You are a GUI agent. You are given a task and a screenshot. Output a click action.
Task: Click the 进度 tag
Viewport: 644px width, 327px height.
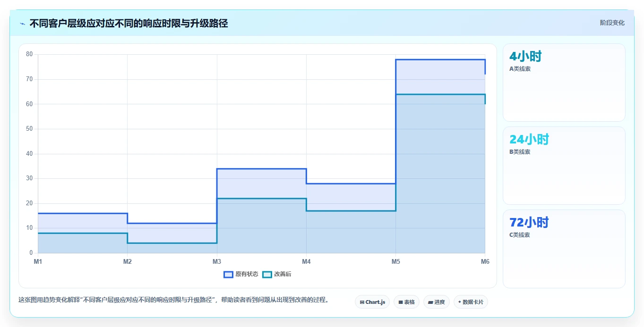(x=437, y=302)
